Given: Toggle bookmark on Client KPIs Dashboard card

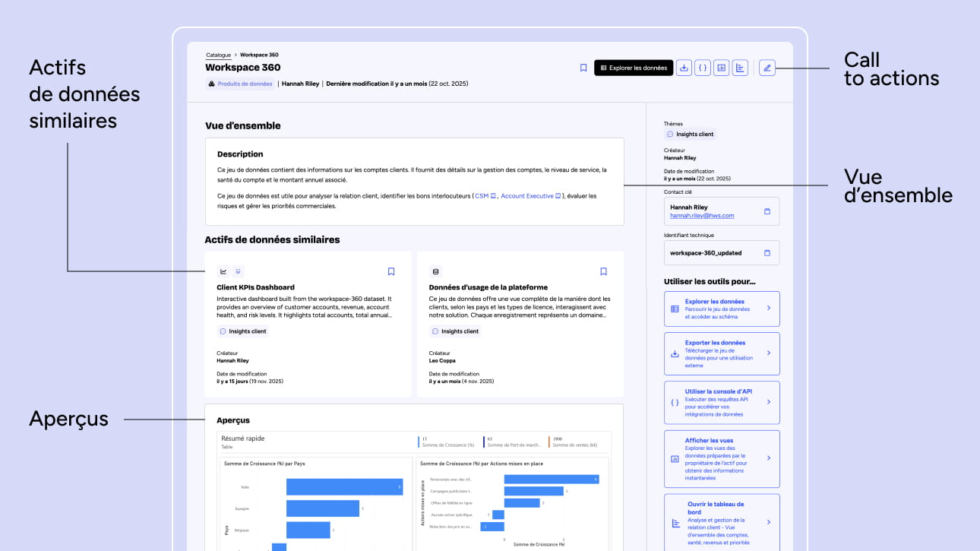Looking at the screenshot, I should 391,271.
